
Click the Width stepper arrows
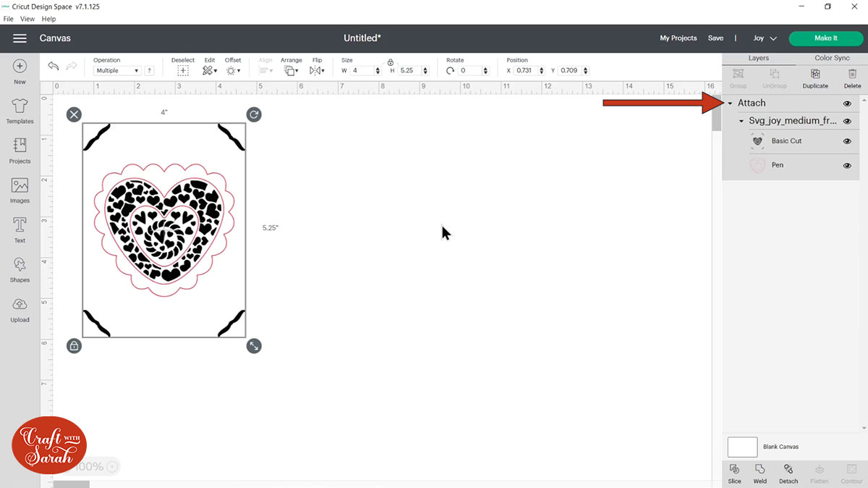[x=377, y=71]
